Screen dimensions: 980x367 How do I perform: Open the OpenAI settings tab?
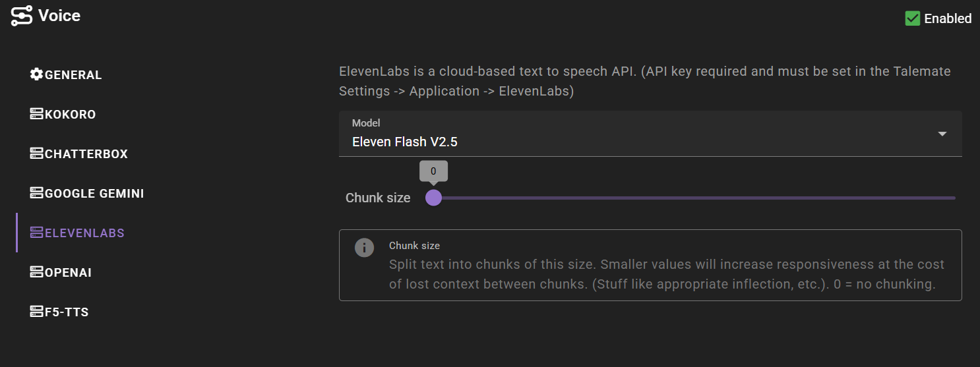[61, 272]
